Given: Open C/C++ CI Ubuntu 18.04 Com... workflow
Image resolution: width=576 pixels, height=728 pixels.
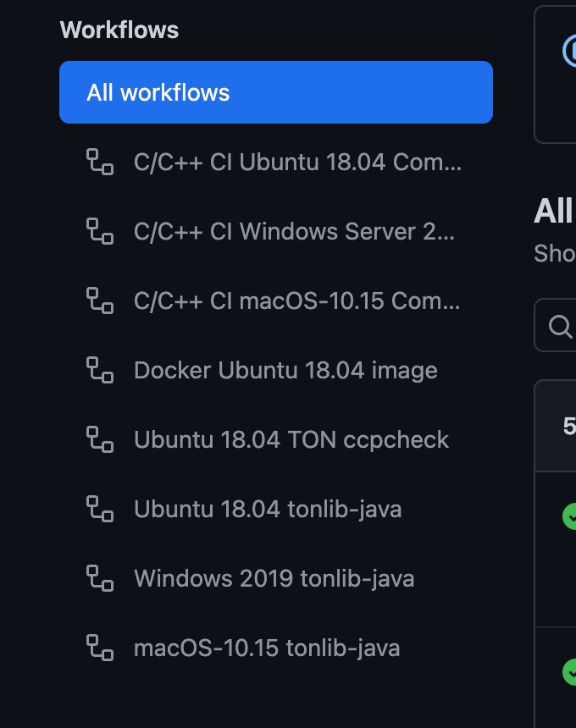Looking at the screenshot, I should click(276, 162).
